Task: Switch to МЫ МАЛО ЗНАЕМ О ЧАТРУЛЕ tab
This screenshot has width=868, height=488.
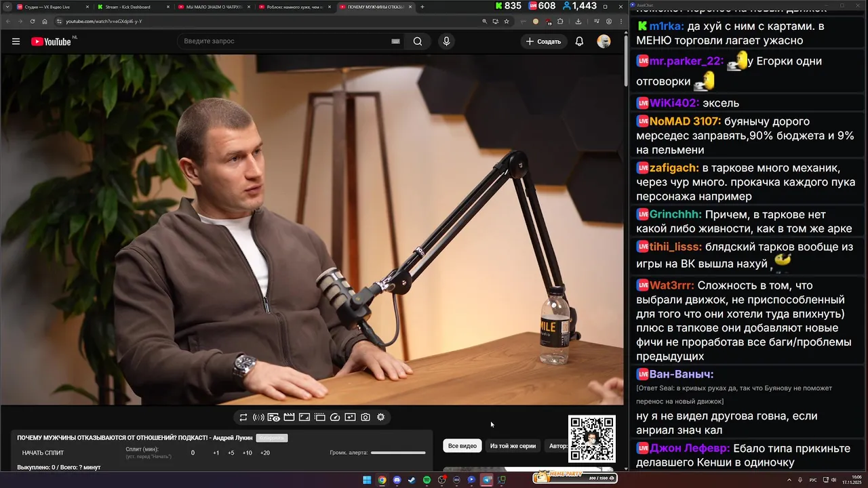Action: click(x=214, y=7)
